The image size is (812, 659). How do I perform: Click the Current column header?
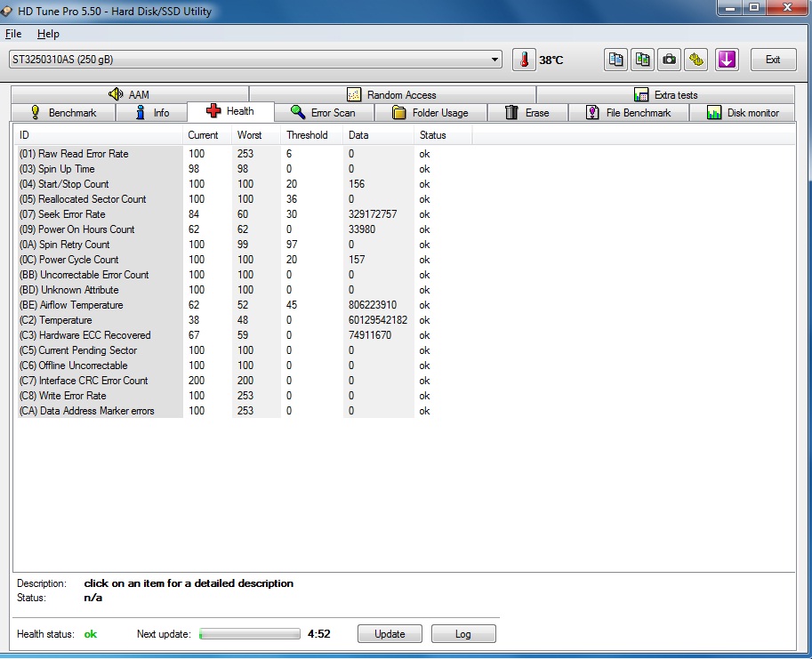pos(206,135)
